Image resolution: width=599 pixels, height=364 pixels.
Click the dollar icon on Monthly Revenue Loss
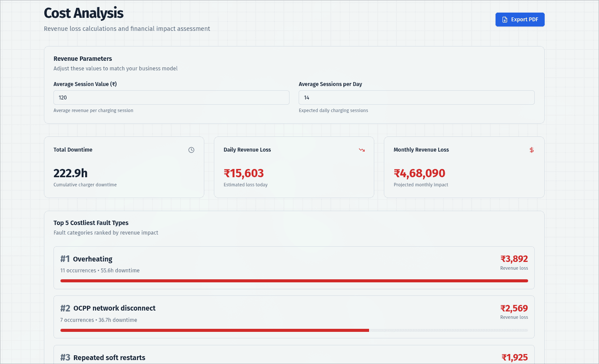(x=532, y=150)
